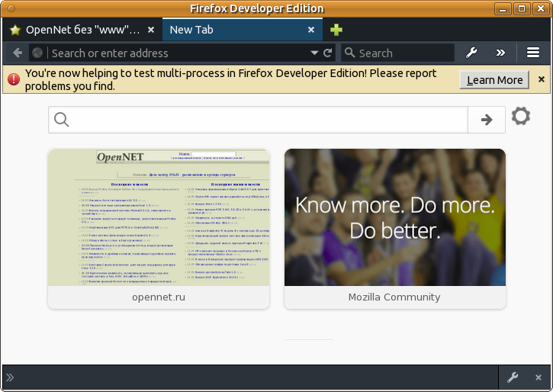This screenshot has width=553, height=392.
Task: Select the New Tab tab
Action: (x=229, y=30)
